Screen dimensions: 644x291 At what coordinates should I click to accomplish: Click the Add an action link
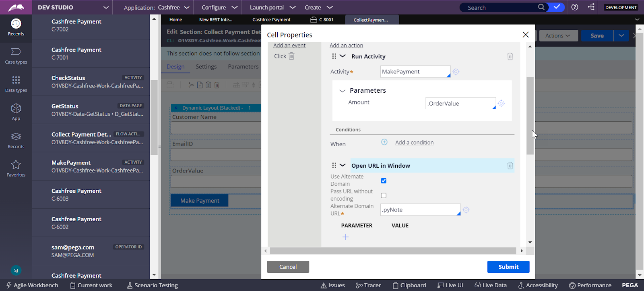[346, 46]
